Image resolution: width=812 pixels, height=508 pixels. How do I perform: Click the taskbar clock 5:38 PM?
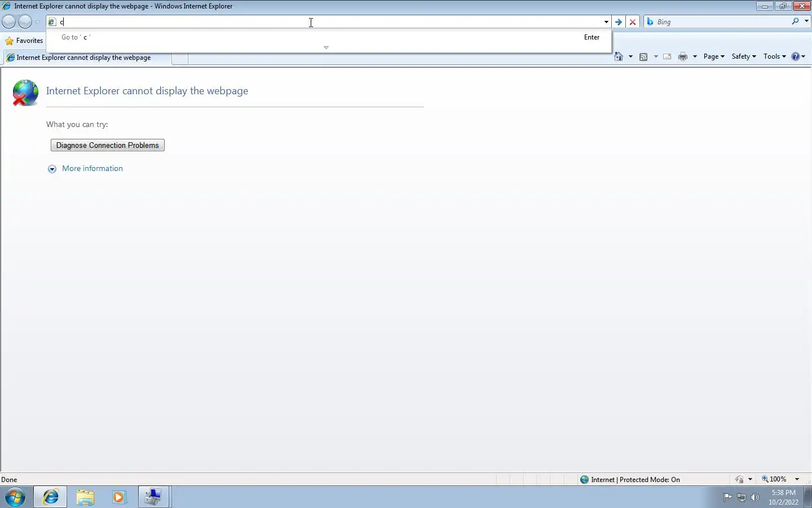click(x=783, y=497)
